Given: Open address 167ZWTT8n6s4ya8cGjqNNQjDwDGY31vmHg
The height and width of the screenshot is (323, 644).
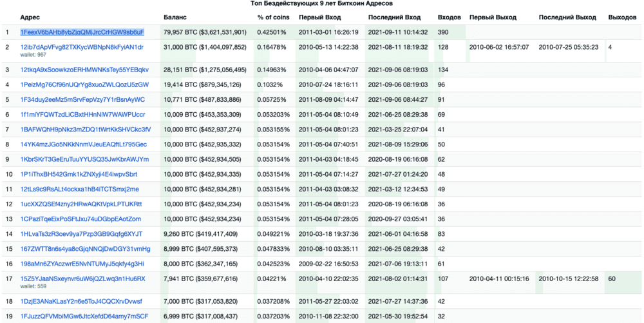Looking at the screenshot, I should tap(86, 249).
